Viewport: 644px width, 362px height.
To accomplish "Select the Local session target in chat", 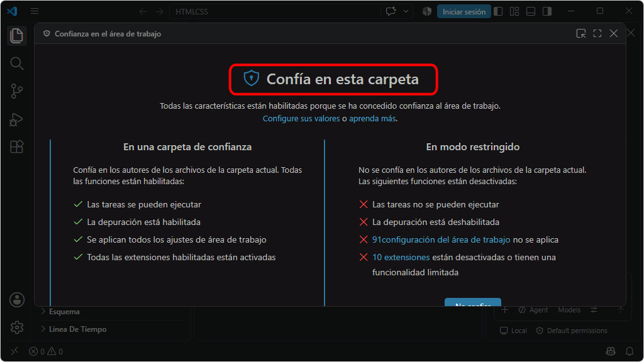I will tap(513, 331).
